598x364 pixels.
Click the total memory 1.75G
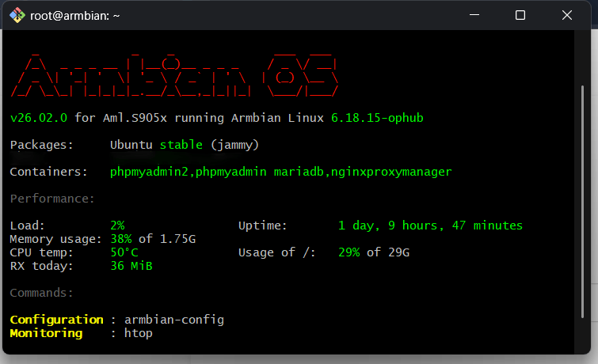177,239
